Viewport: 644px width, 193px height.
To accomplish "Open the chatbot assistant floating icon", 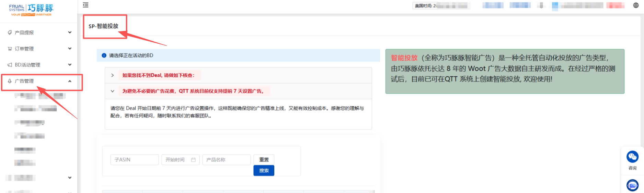I will click(x=632, y=185).
